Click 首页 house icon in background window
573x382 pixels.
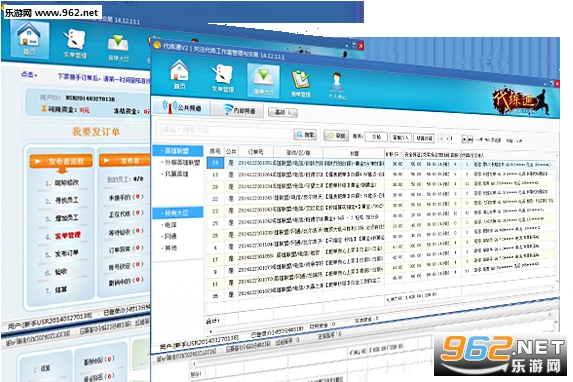point(29,39)
